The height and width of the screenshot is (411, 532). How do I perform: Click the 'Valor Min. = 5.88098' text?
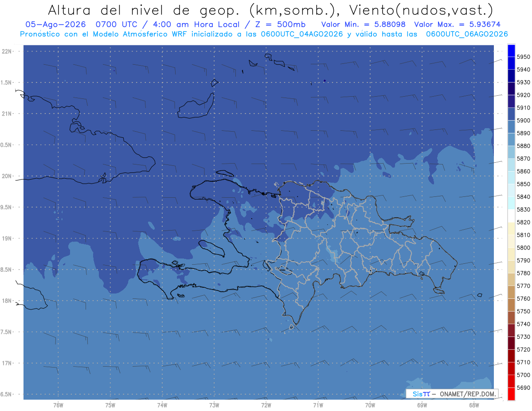coord(364,24)
